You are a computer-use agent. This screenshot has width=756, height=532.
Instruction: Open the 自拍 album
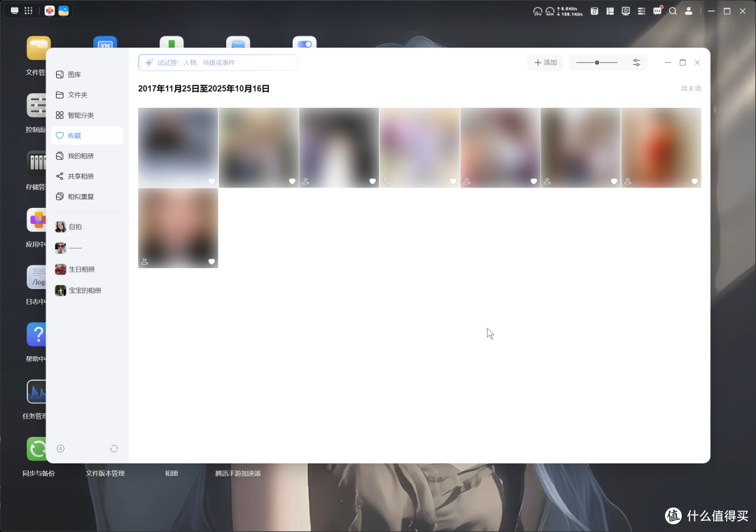87,226
